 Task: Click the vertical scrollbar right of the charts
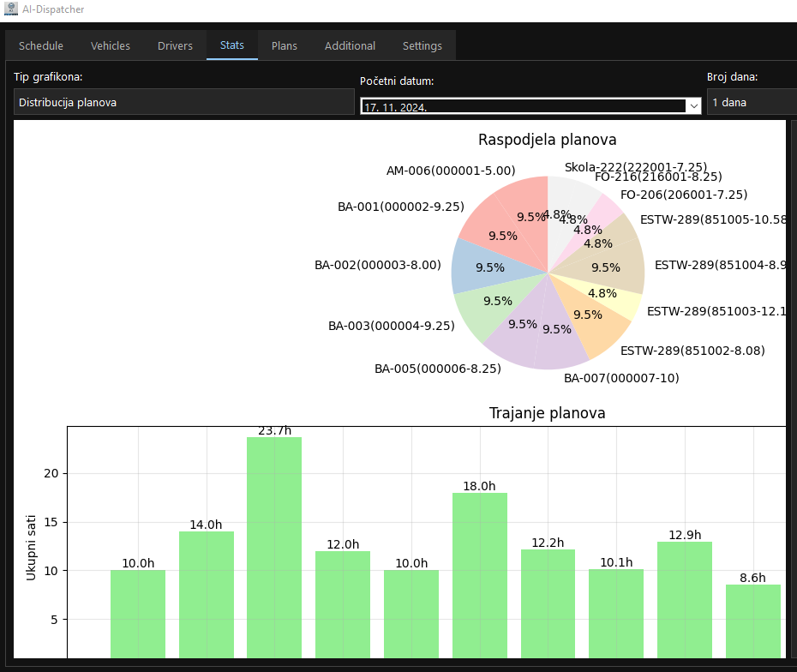tap(792, 386)
